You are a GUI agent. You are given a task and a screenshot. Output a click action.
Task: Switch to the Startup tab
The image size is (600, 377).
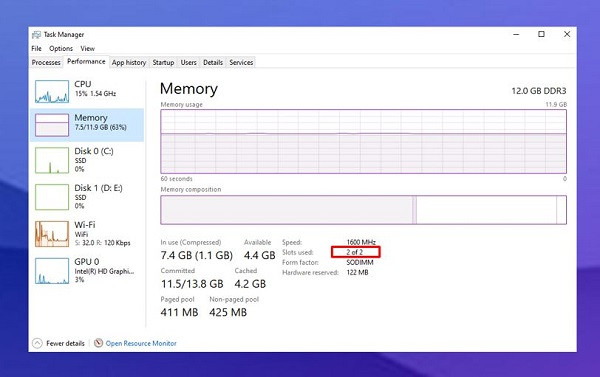click(163, 62)
